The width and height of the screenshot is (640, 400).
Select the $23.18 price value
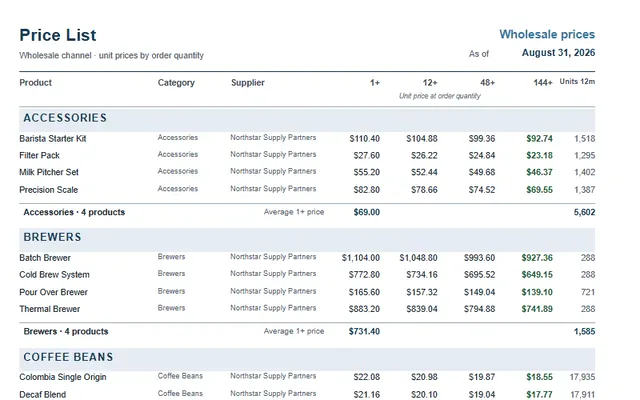click(539, 156)
